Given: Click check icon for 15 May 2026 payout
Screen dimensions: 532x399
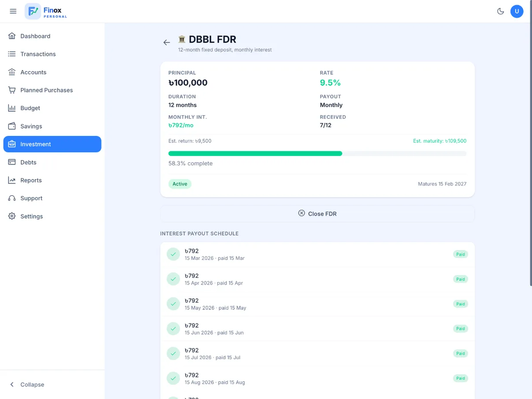Looking at the screenshot, I should pos(173,304).
